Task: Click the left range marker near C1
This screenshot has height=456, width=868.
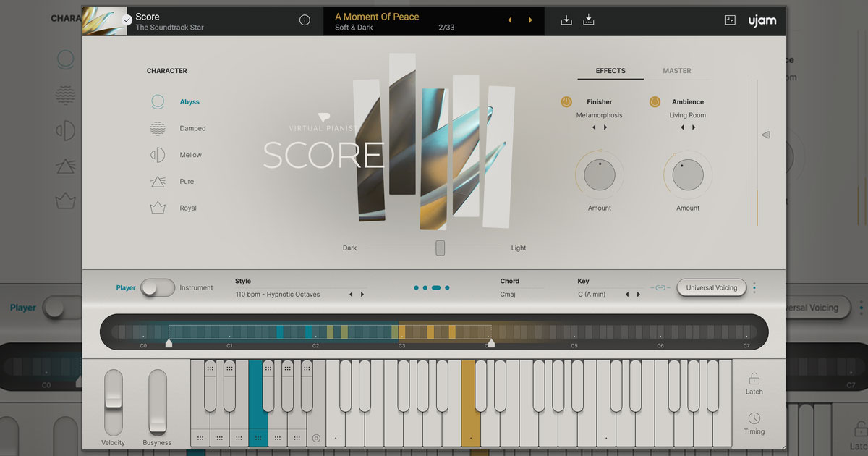Action: (x=169, y=344)
